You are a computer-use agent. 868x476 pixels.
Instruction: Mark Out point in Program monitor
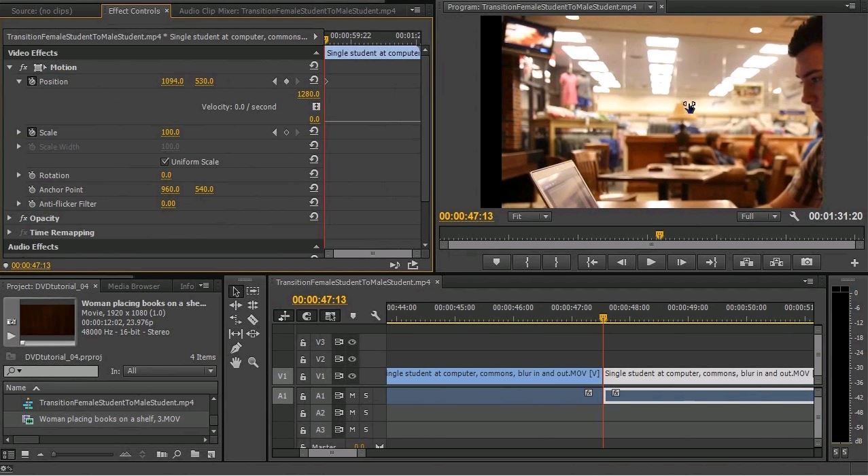557,262
